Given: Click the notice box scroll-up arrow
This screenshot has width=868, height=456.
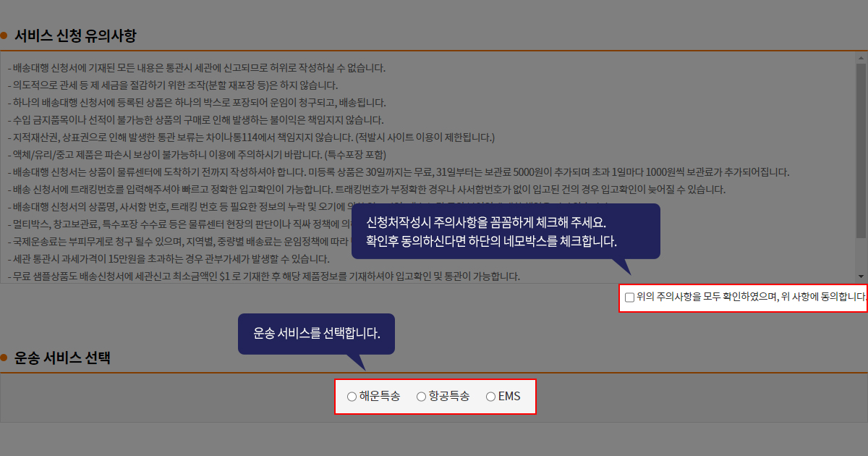Looking at the screenshot, I should click(861, 57).
